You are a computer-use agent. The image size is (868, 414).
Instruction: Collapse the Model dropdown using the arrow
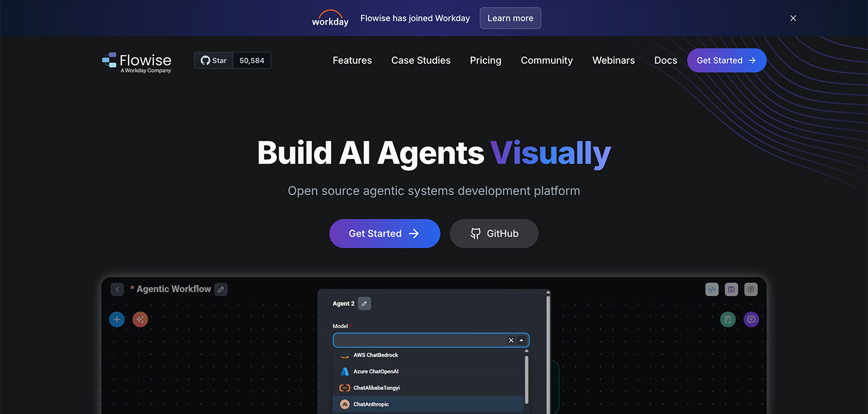521,340
